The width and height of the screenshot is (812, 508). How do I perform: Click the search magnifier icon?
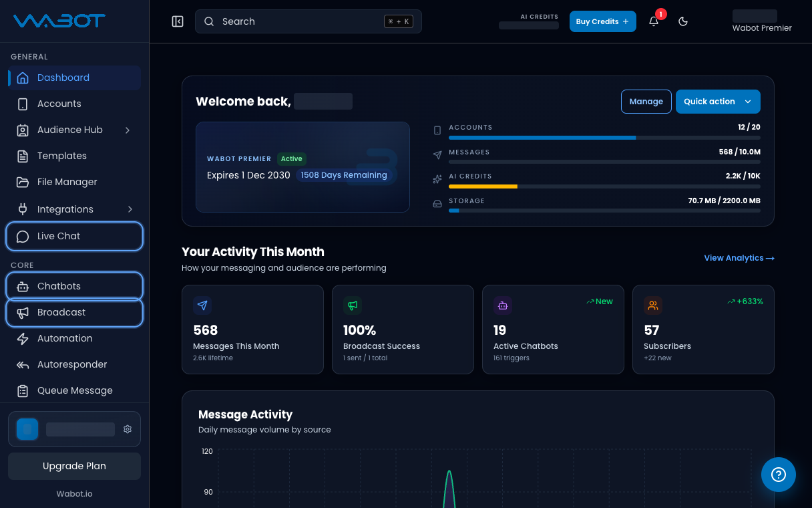click(209, 21)
